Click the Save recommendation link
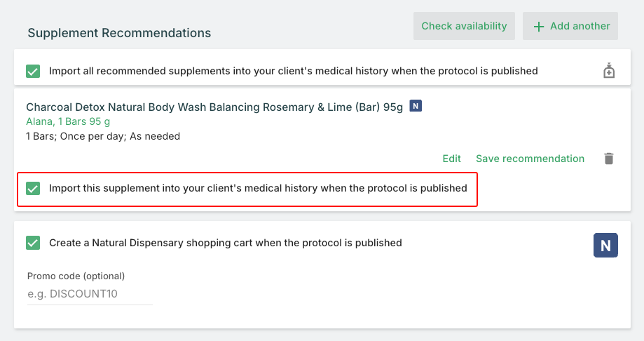Image resolution: width=644 pixels, height=341 pixels. (x=530, y=159)
